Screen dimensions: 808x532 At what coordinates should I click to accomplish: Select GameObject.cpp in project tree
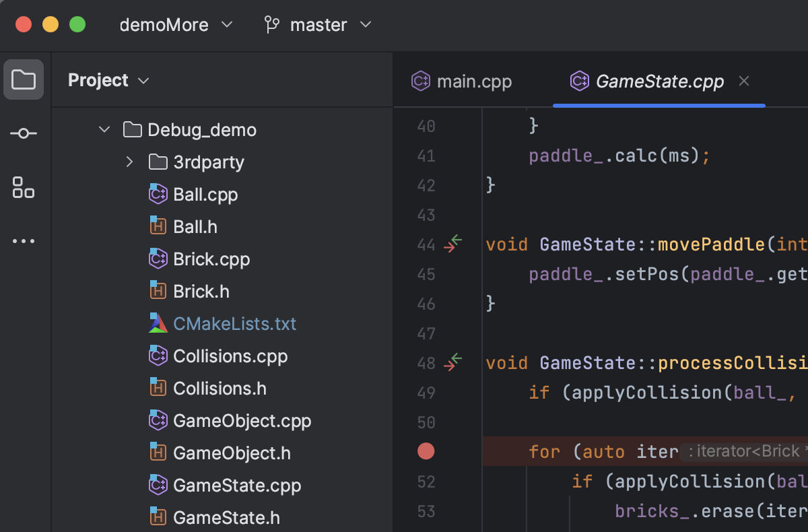pos(242,421)
